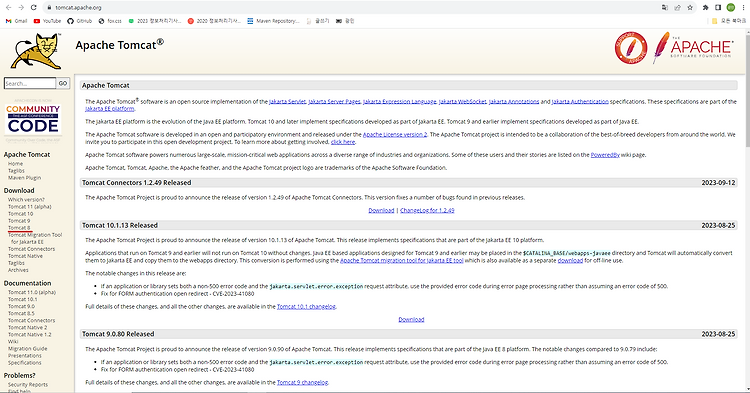750x393 pixels.
Task: Open Migration Guide sidebar link
Action: 28,349
